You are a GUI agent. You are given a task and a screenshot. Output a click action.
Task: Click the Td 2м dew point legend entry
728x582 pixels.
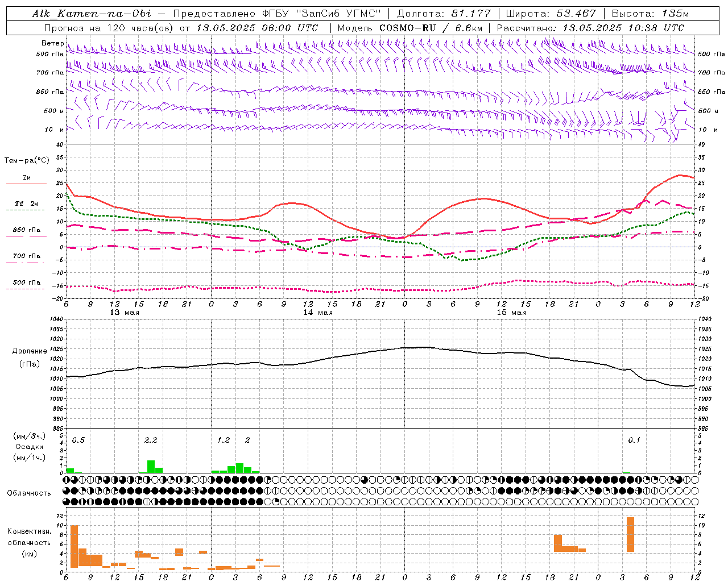(x=26, y=206)
